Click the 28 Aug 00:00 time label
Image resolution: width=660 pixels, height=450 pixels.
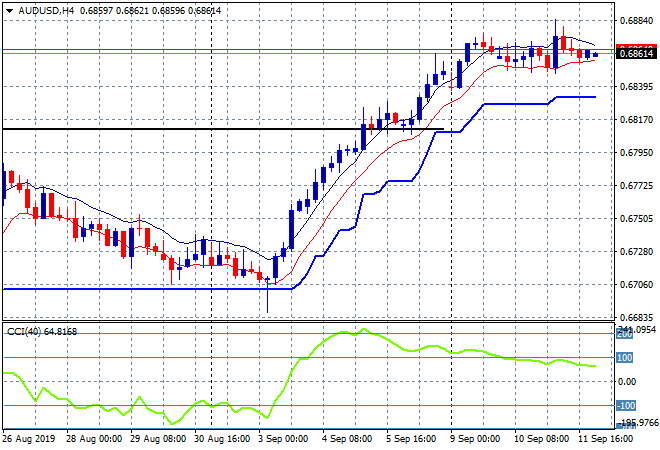(x=94, y=439)
